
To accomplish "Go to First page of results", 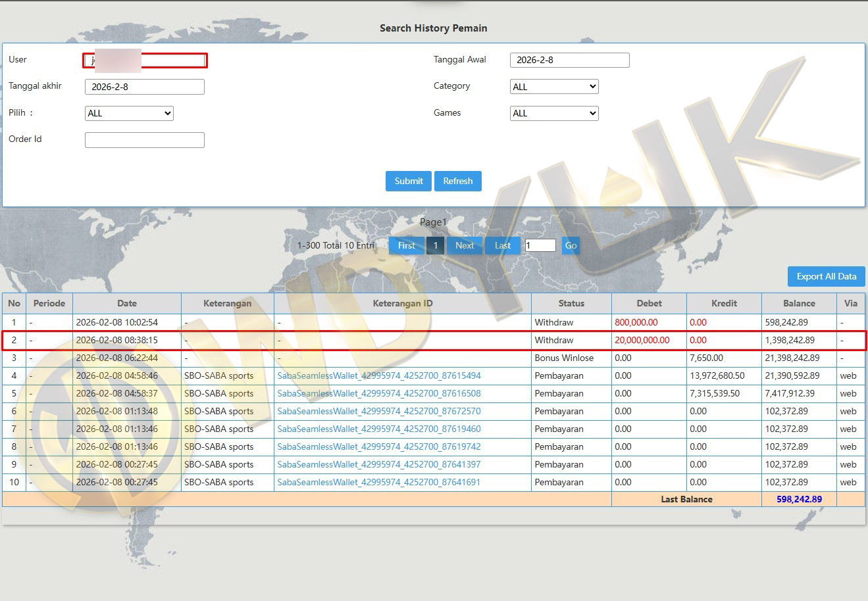I will click(x=406, y=245).
